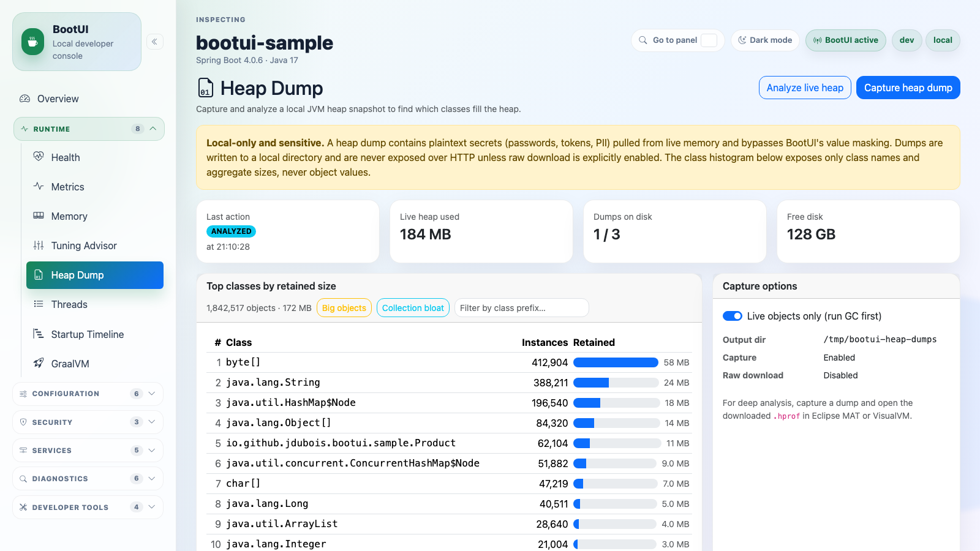Click the Security shield icon
This screenshot has width=980, height=551.
(23, 422)
